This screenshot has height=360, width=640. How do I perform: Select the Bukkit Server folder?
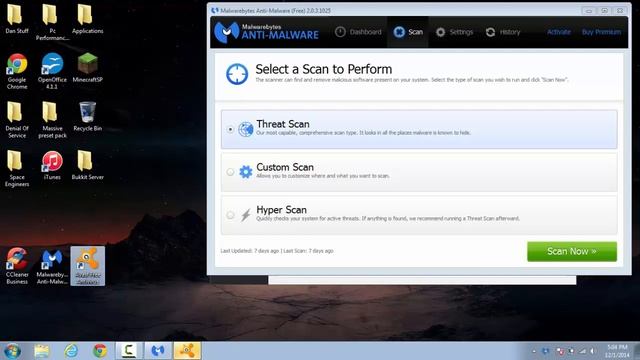pos(87,165)
